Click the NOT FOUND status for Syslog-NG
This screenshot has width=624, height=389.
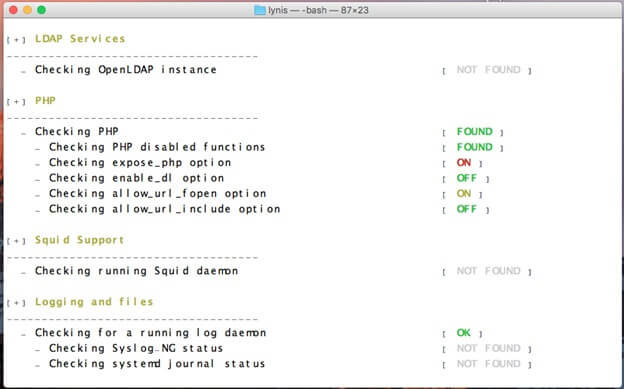tap(488, 349)
